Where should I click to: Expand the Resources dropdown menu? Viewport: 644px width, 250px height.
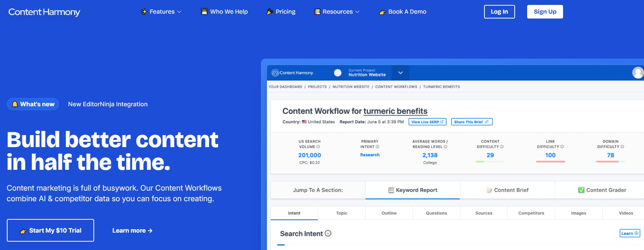[337, 12]
